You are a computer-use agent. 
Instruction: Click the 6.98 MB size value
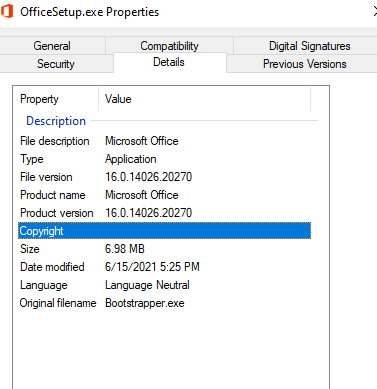(125, 249)
